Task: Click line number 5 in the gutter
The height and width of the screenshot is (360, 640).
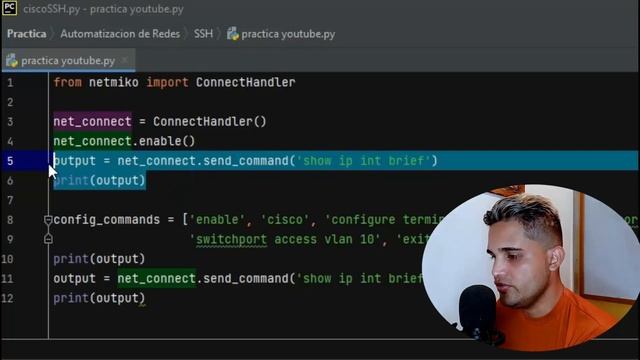Action: (x=10, y=161)
